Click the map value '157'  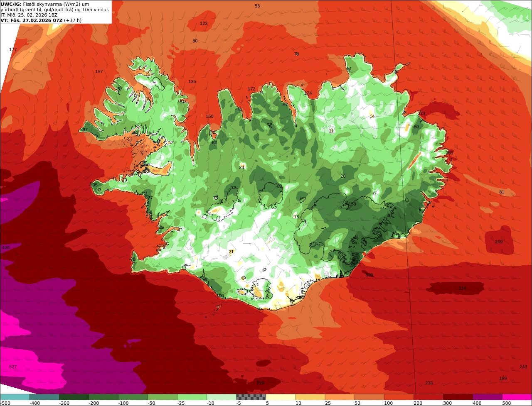(99, 71)
